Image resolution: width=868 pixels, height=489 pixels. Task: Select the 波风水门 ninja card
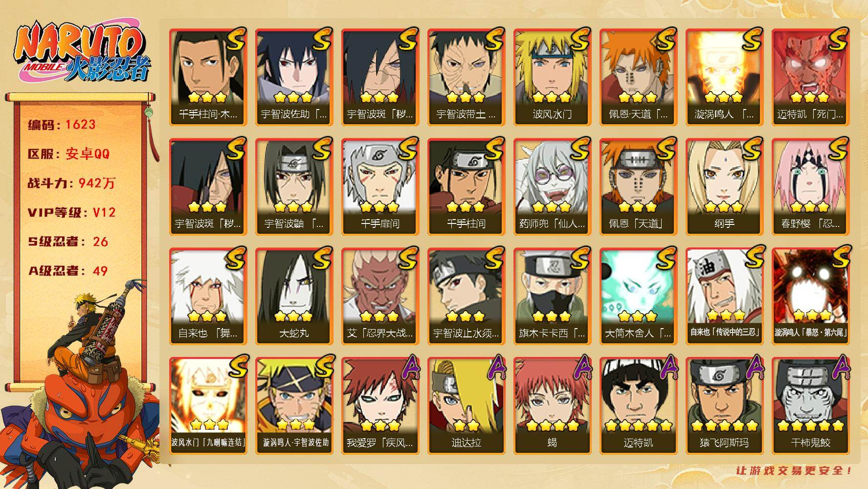552,77
